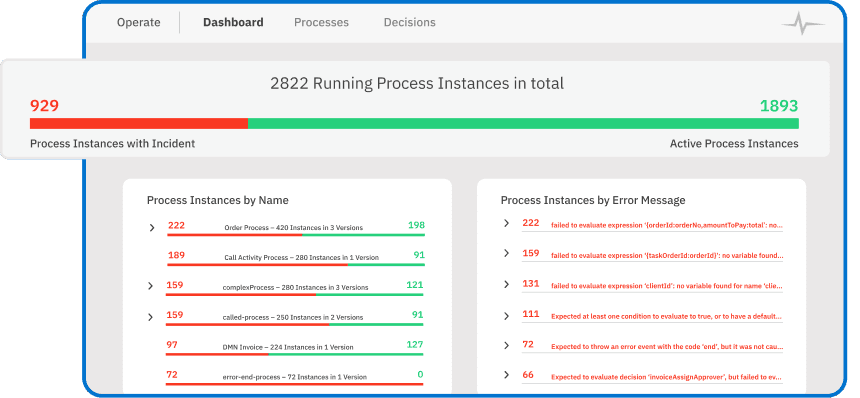
Task: Switch to the Dashboard tab
Action: pyautogui.click(x=233, y=22)
